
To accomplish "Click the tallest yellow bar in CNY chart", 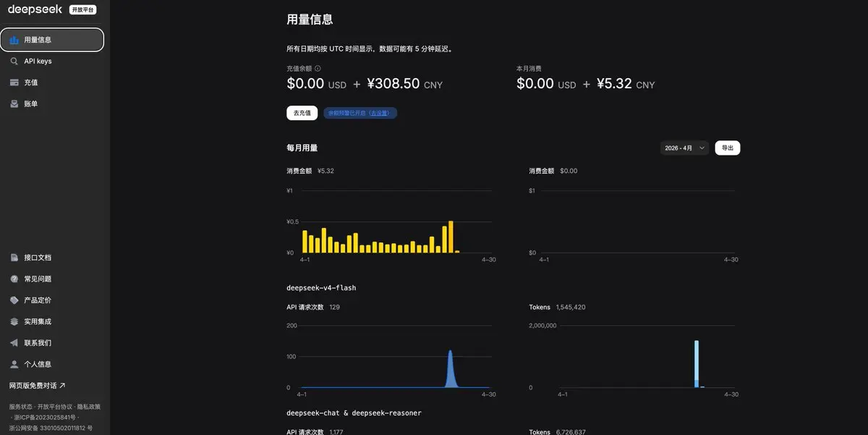I will tap(451, 237).
